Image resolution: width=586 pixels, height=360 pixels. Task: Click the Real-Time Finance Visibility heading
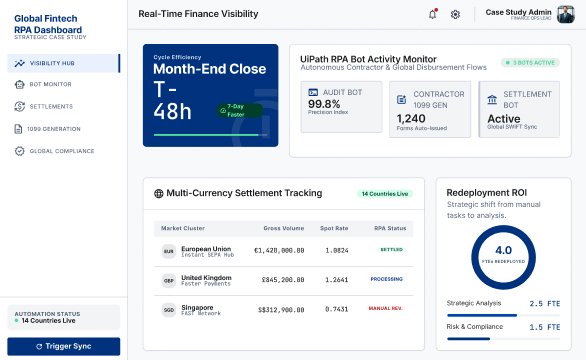pyautogui.click(x=198, y=14)
